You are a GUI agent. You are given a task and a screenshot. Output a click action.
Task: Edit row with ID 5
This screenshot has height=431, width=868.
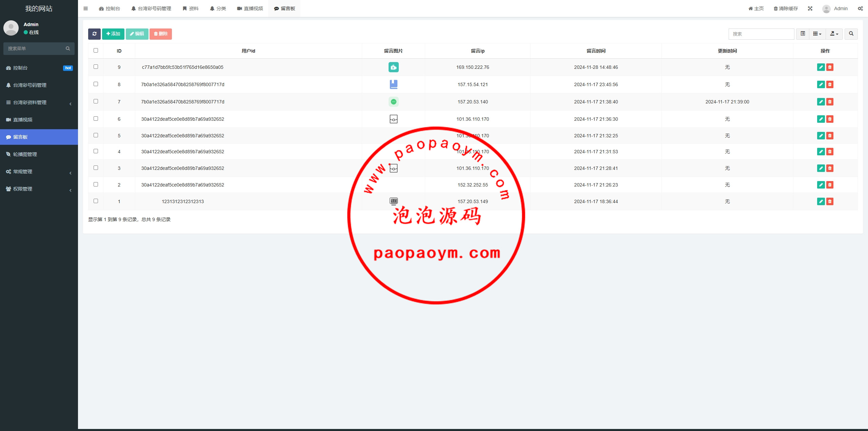click(821, 136)
